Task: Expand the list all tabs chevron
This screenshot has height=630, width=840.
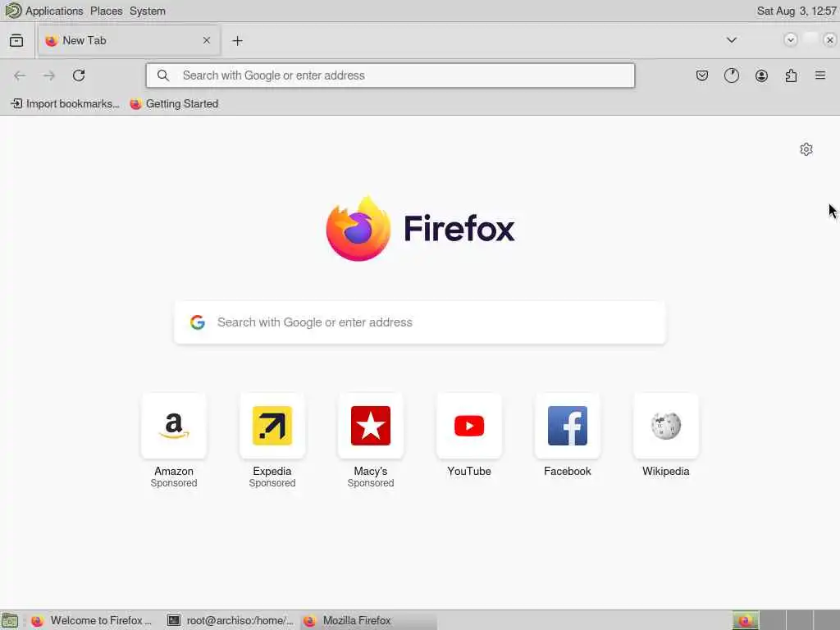Action: click(731, 40)
